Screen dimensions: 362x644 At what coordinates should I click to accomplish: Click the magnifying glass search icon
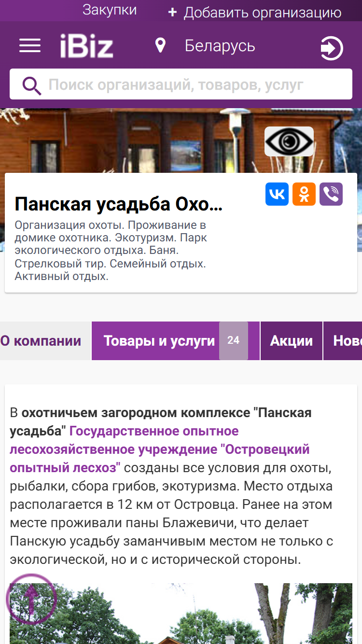(32, 85)
